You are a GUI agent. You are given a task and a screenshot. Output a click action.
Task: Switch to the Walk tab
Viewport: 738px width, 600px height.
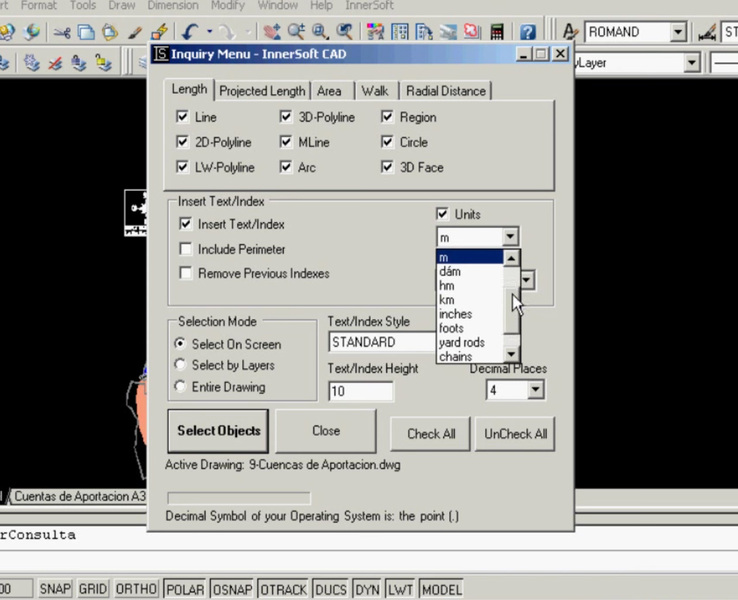pos(375,91)
